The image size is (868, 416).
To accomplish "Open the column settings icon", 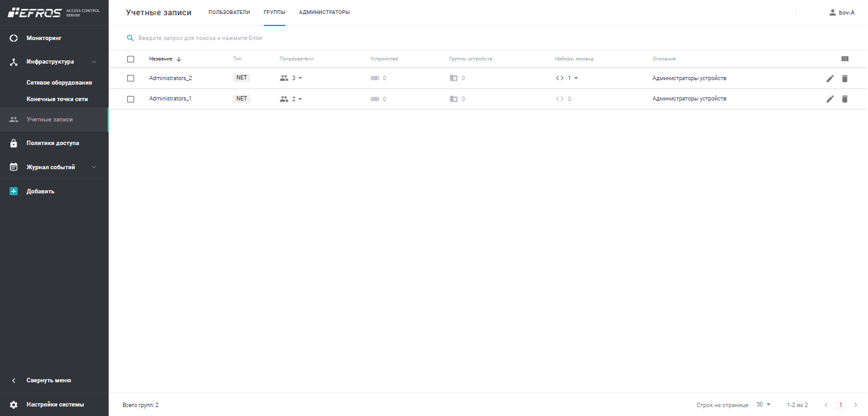I will [x=844, y=59].
